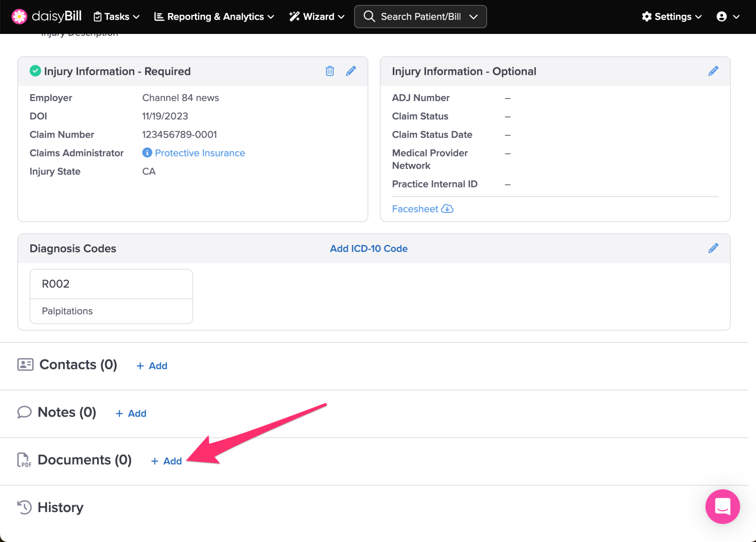Delete Injury Information Required via trash icon

(x=330, y=71)
